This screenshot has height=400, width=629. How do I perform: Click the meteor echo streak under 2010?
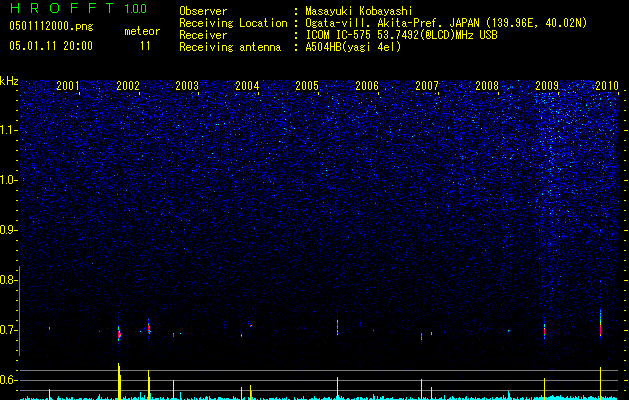pos(601,324)
